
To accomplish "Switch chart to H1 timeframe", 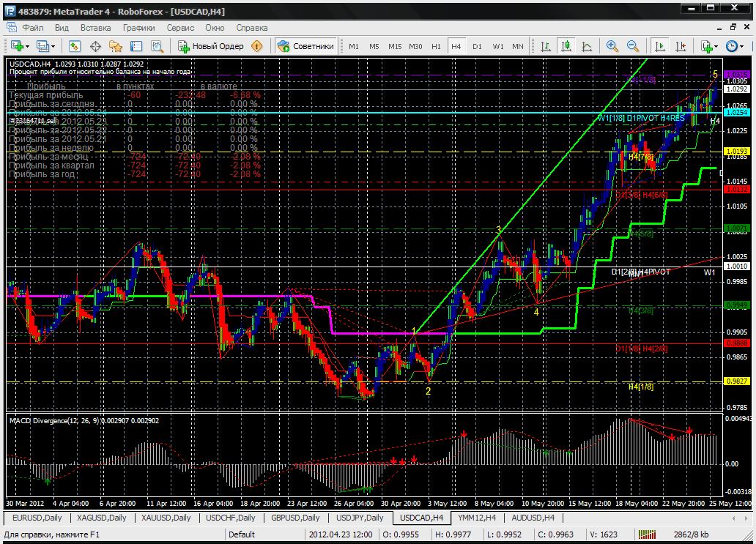I will tap(437, 47).
